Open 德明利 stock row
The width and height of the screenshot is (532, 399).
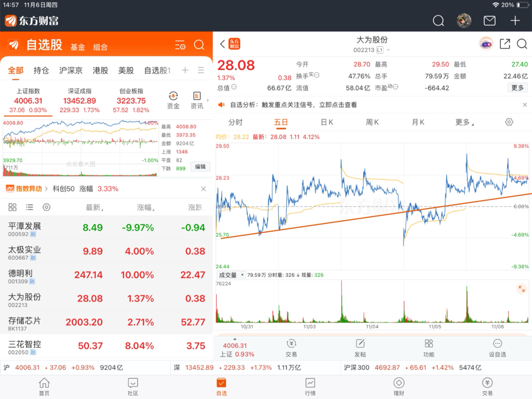tap(107, 275)
